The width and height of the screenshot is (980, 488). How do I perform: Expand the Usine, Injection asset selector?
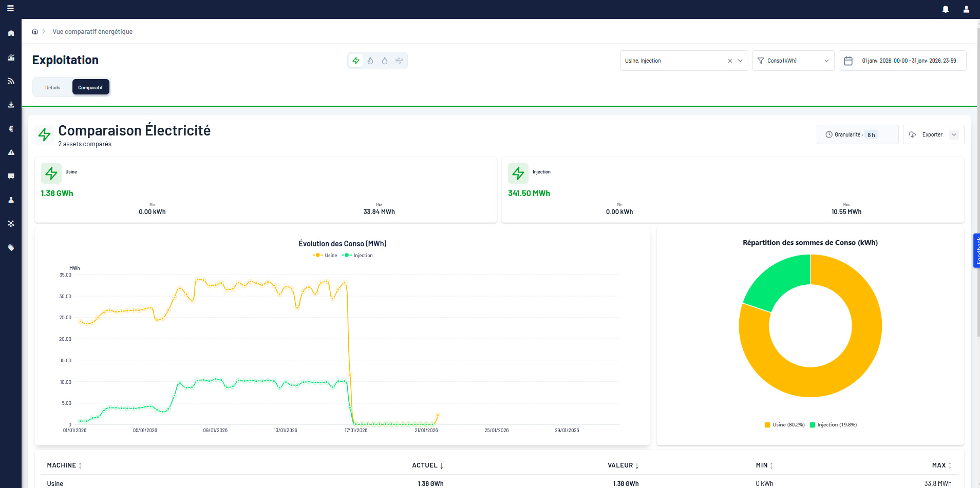tap(740, 61)
